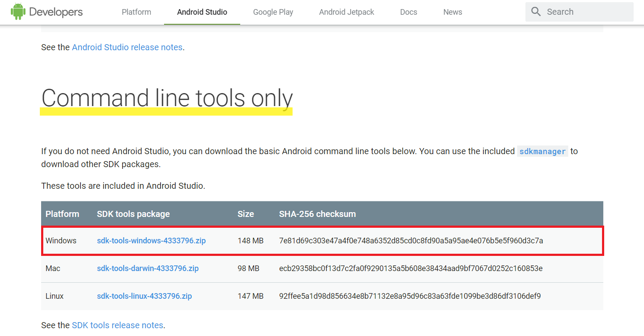The width and height of the screenshot is (644, 336).
Task: Click the search magnifier icon
Action: (536, 12)
